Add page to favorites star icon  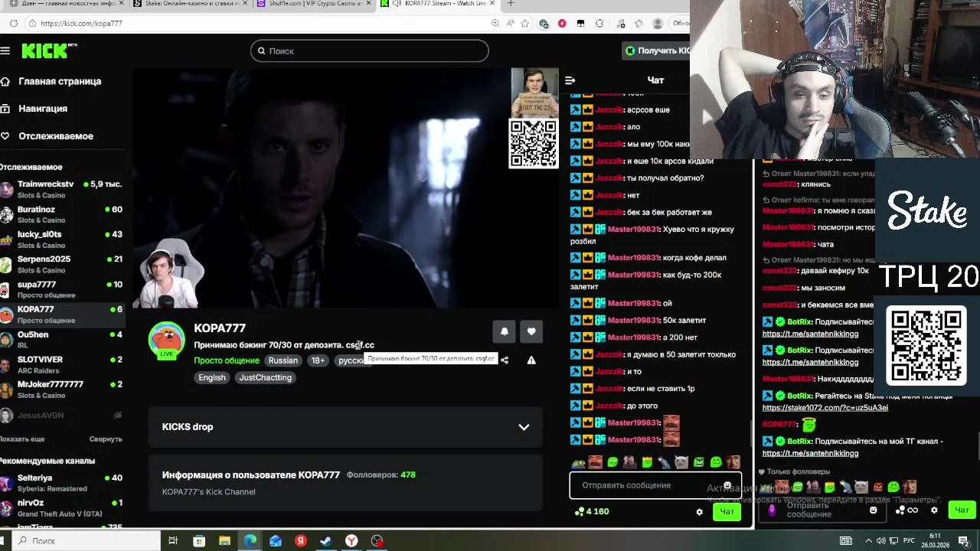tap(524, 23)
